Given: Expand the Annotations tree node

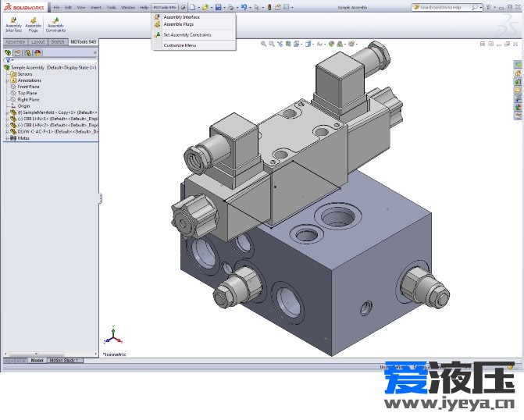Looking at the screenshot, I should (7, 80).
